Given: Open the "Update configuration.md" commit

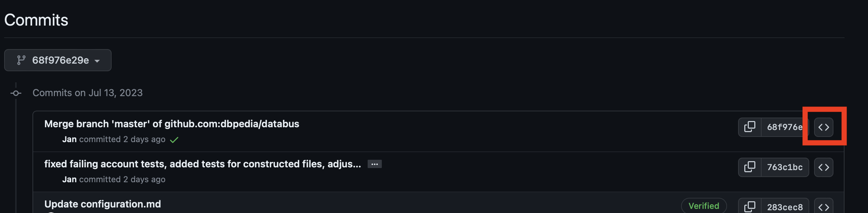Looking at the screenshot, I should pyautogui.click(x=103, y=204).
